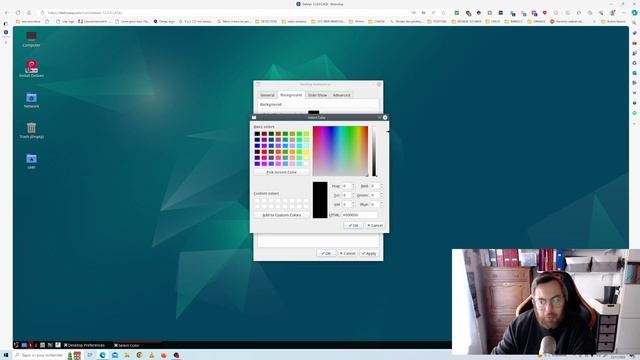Click Apply in Desktop Preferences window
Image resolution: width=640 pixels, height=360 pixels.
tap(369, 253)
